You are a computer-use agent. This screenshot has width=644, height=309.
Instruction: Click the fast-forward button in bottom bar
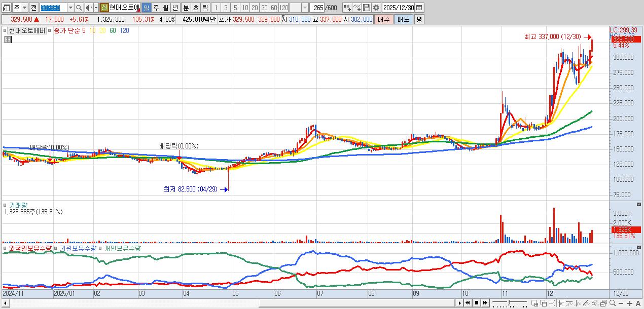tap(485, 303)
